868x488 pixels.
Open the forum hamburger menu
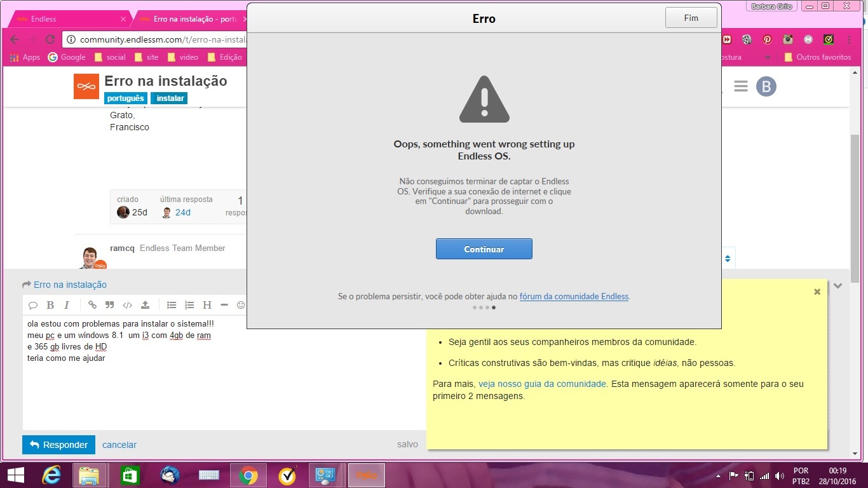(741, 86)
